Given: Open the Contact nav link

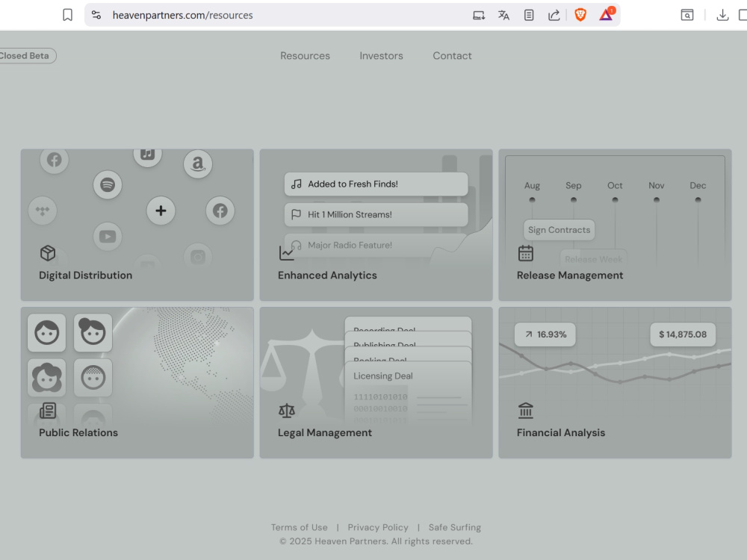Looking at the screenshot, I should tap(452, 56).
